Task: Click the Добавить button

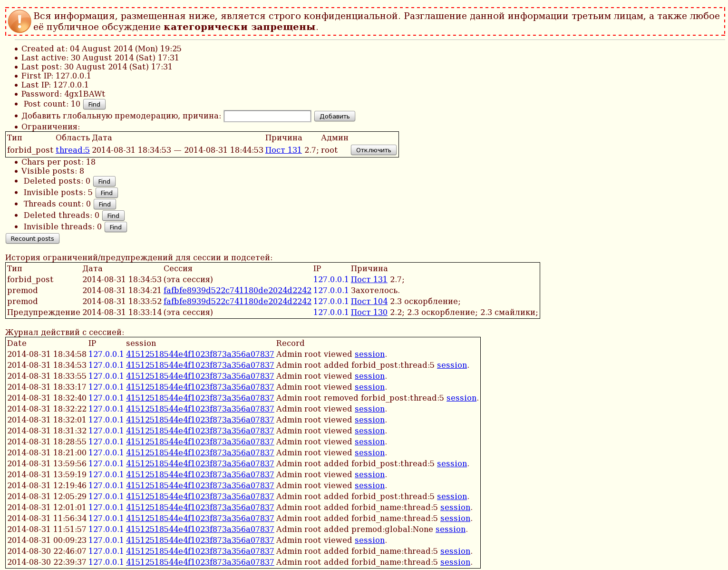Action: (335, 116)
